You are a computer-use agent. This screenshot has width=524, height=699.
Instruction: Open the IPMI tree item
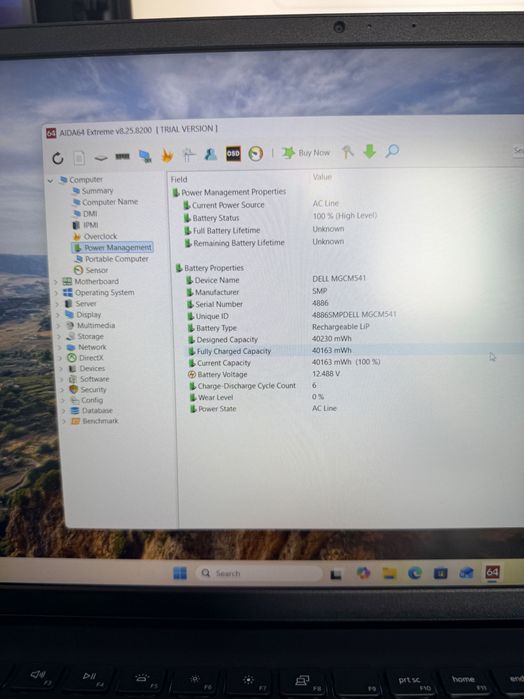86,225
